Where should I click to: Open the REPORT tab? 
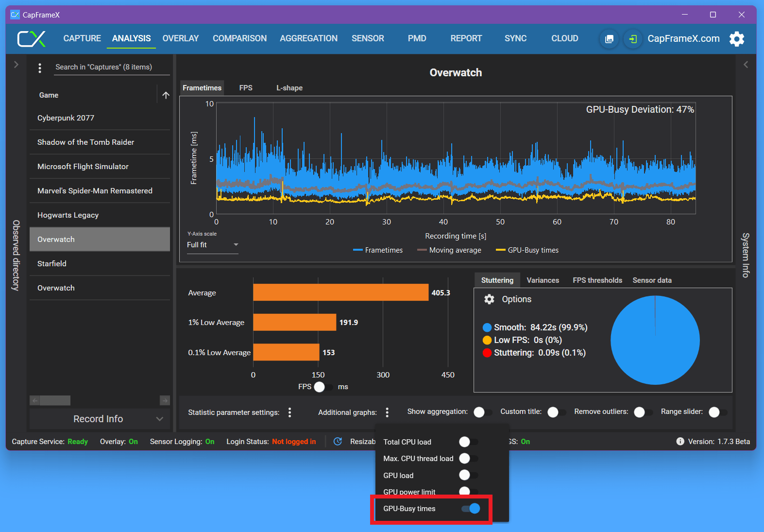coord(466,38)
